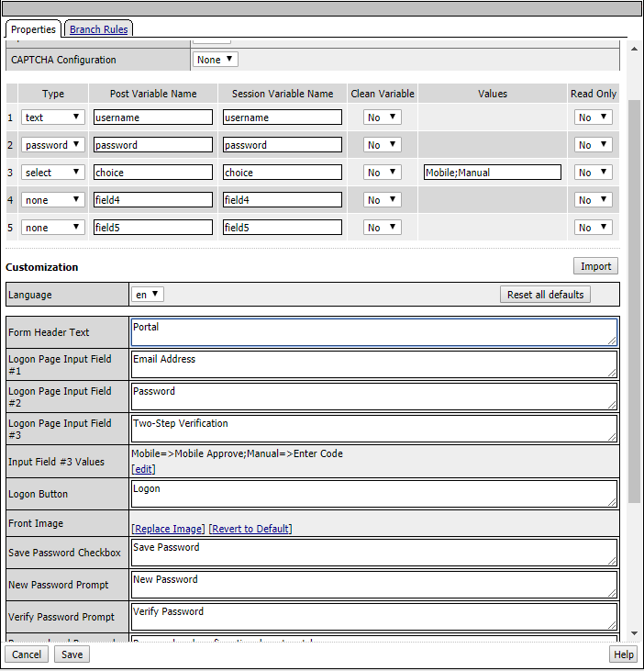The height and width of the screenshot is (671, 644).
Task: Select the Properties tab
Action: (33, 29)
